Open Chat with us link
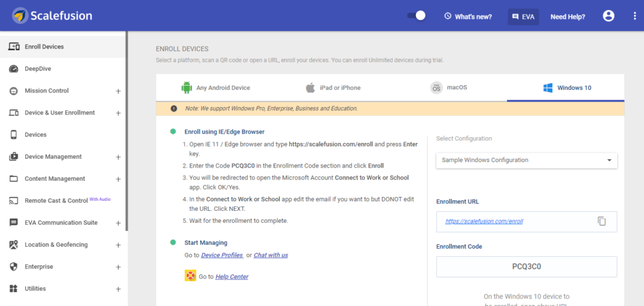 pyautogui.click(x=270, y=255)
